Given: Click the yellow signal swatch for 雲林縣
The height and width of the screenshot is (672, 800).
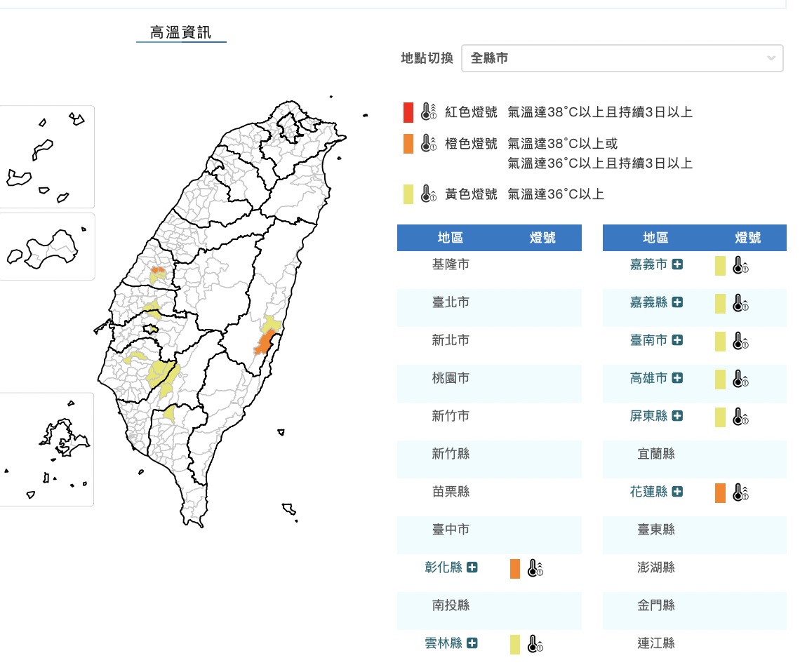Looking at the screenshot, I should tap(515, 645).
